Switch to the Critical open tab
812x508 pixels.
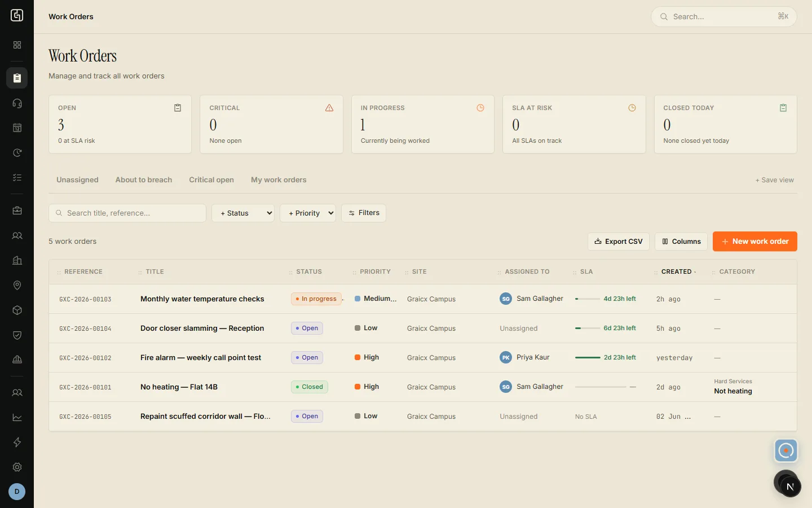(x=211, y=180)
